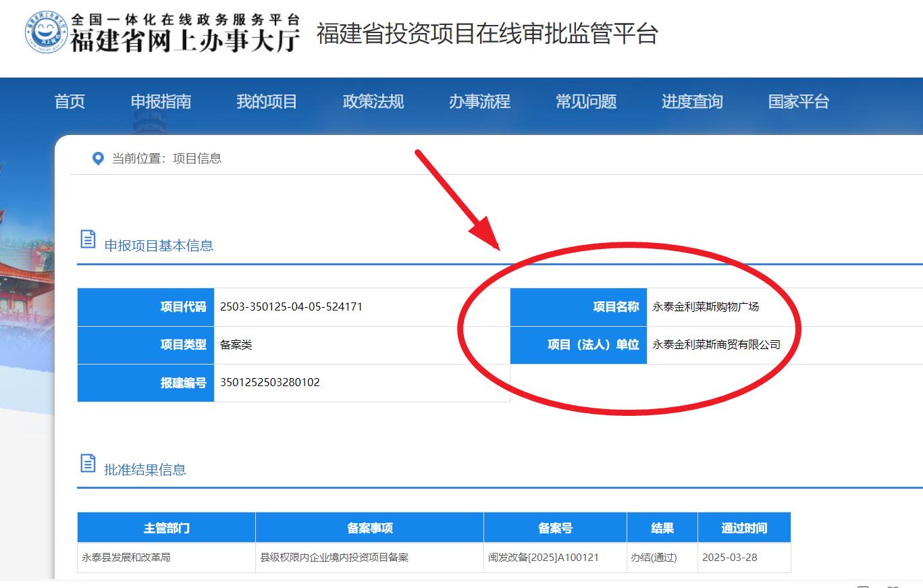Click the 申报项目基本信息 section heading

coord(159,246)
